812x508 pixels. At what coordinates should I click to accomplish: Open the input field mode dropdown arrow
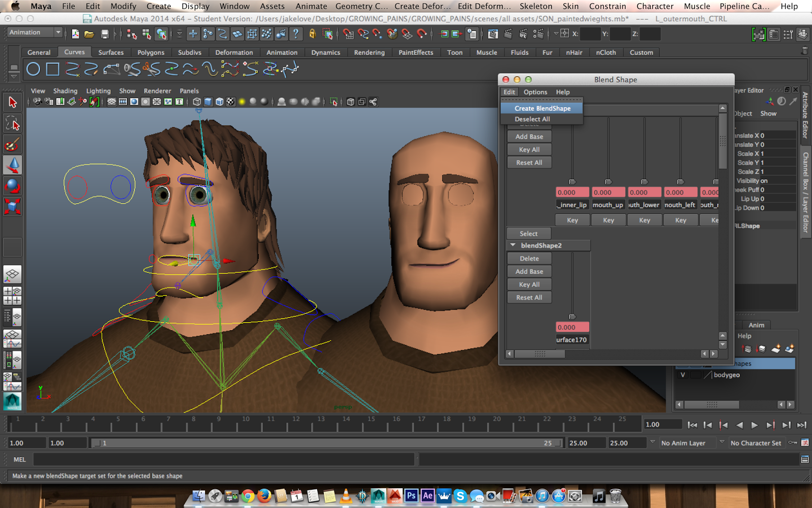pos(556,34)
